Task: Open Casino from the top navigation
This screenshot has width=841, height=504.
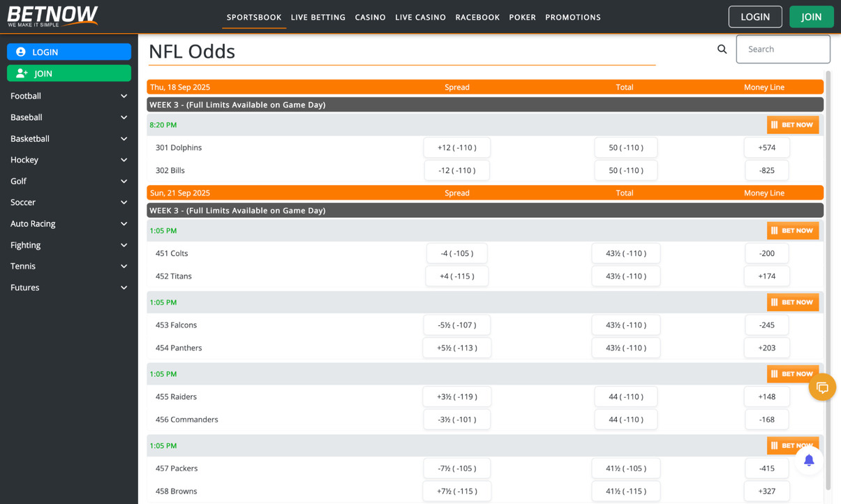Action: coord(370,17)
